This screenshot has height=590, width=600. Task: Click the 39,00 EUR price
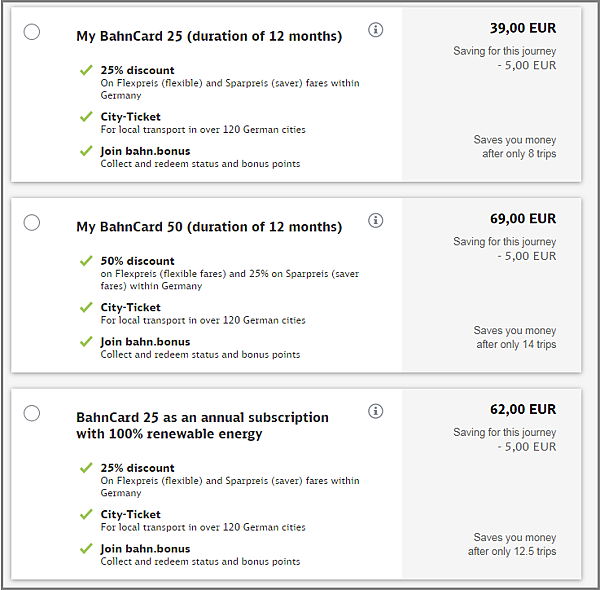click(x=523, y=29)
